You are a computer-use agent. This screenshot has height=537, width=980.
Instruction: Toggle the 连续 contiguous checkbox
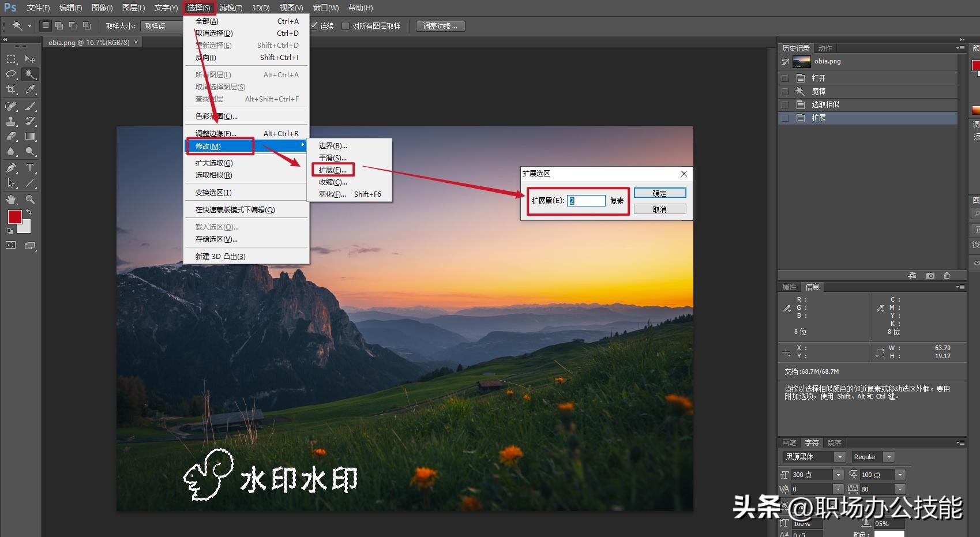[x=314, y=26]
